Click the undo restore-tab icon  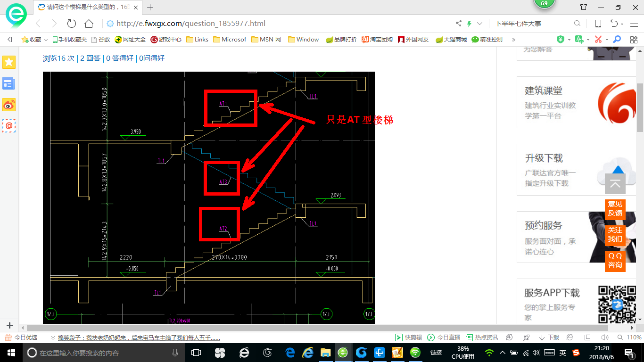(614, 24)
